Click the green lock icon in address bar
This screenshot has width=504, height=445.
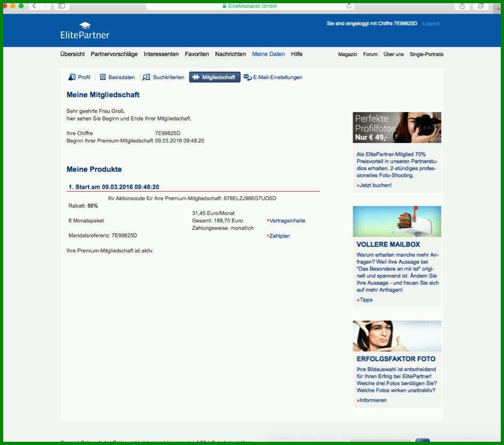point(225,6)
